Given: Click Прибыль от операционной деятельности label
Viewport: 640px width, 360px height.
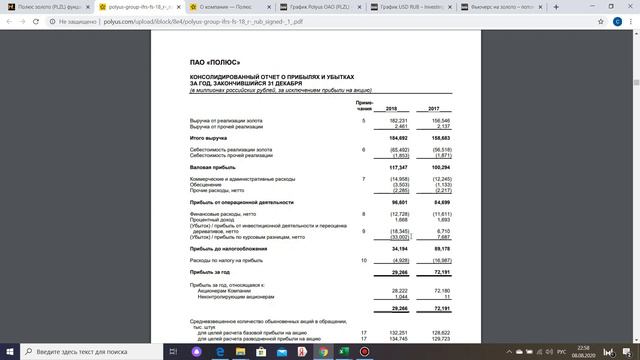Looking at the screenshot, I should click(242, 202).
